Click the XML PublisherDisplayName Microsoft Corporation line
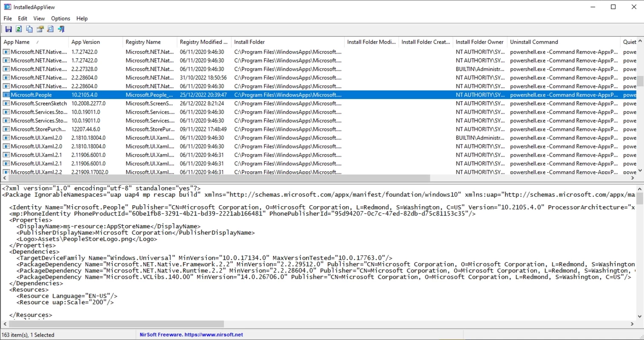644x340 pixels. point(136,232)
